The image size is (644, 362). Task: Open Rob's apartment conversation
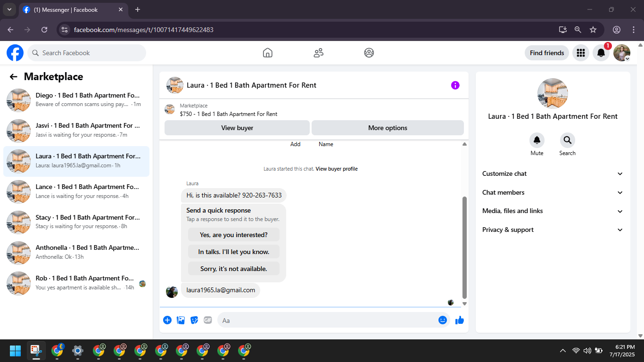coord(76,283)
